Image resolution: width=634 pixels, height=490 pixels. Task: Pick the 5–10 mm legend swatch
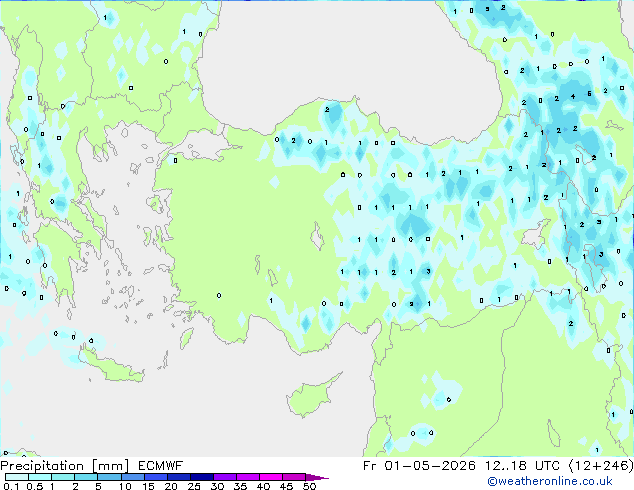coord(109,477)
